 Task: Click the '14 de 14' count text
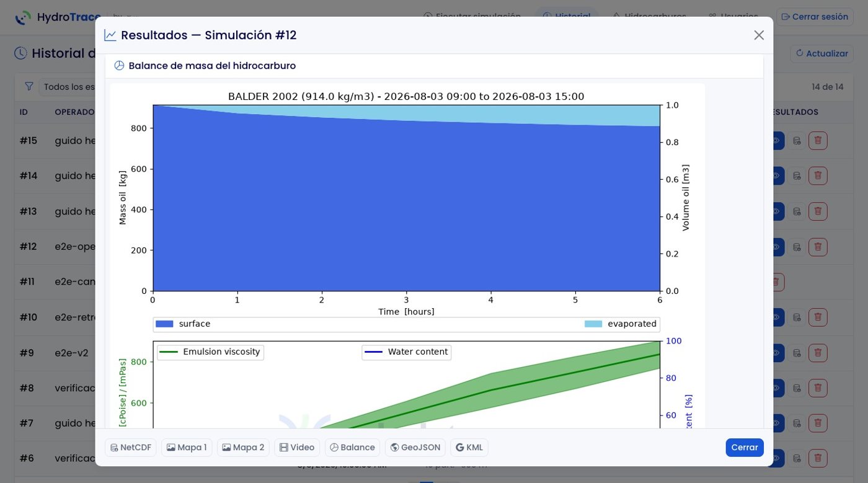point(828,87)
